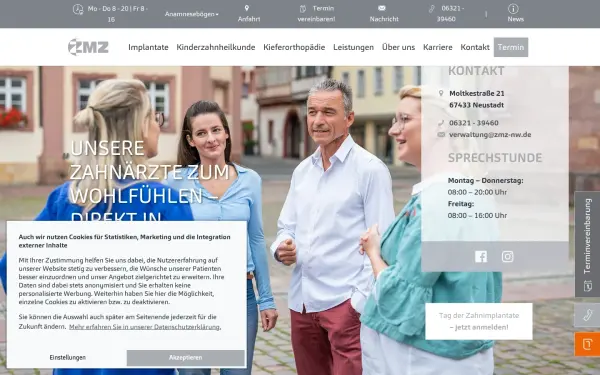Click the map pin beside Moltkestraße 21
This screenshot has width=600, height=375.
[x=441, y=93]
